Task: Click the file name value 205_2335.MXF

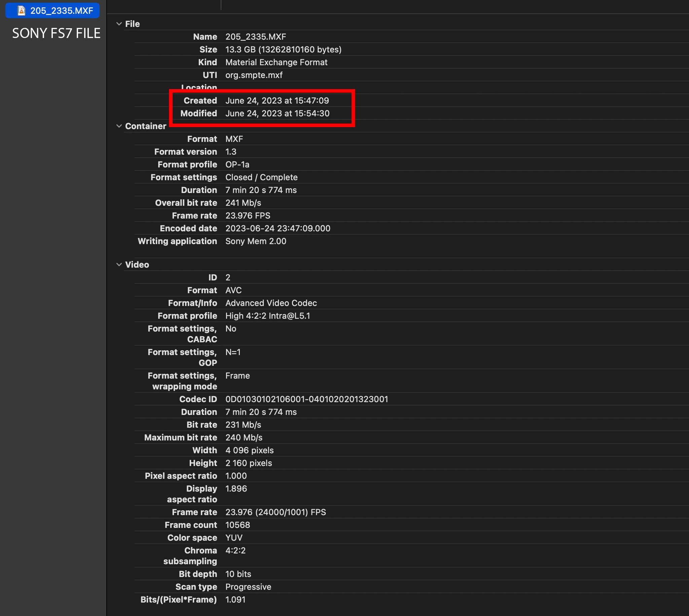Action: coord(256,37)
